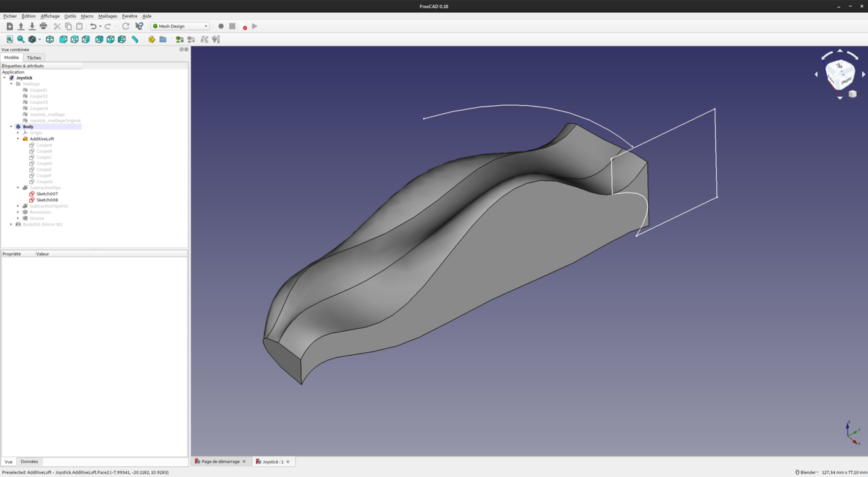The image size is (868, 477).
Task: Open the Blender navigation style button
Action: coord(806,472)
